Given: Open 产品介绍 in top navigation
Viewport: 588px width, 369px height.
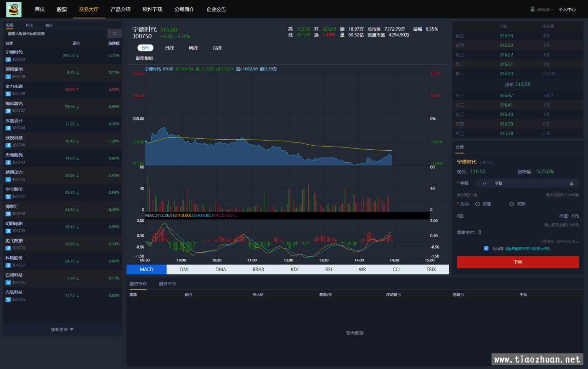Looking at the screenshot, I should [120, 9].
